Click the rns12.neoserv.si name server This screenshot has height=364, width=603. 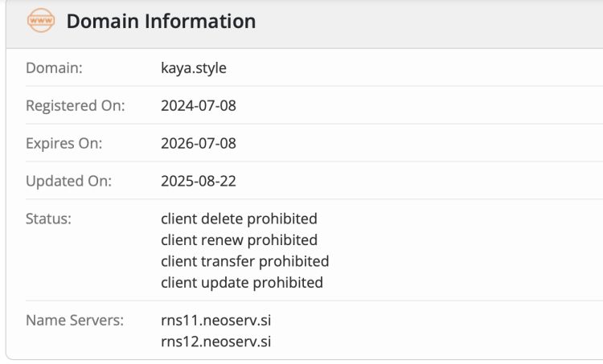tap(215, 342)
